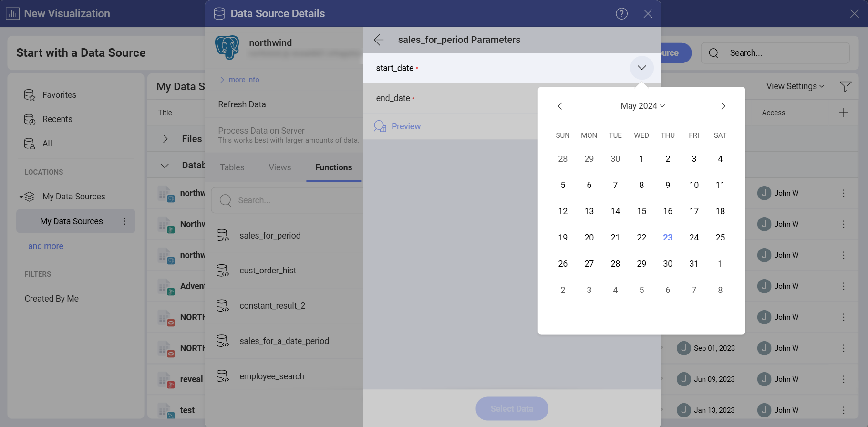The width and height of the screenshot is (868, 427).
Task: Open All in the sidebar
Action: [47, 144]
